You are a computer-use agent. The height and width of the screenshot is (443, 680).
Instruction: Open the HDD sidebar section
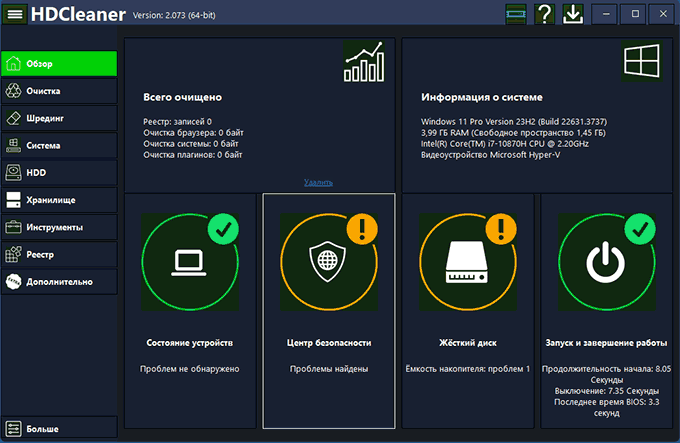point(59,173)
